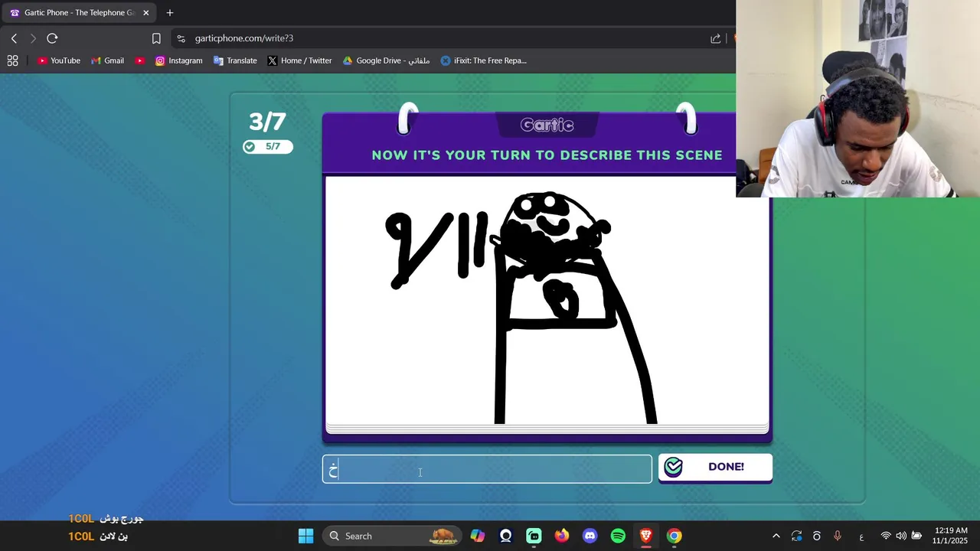Image resolution: width=980 pixels, height=551 pixels.
Task: Open the Gmail bookmark
Action: [x=107, y=60]
